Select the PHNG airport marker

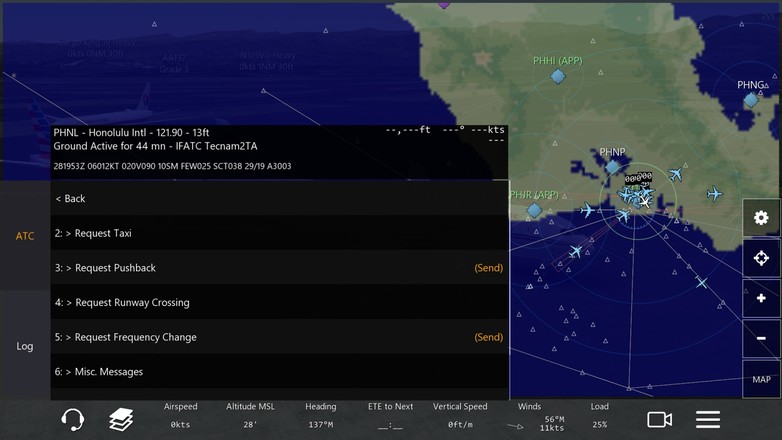pyautogui.click(x=751, y=100)
